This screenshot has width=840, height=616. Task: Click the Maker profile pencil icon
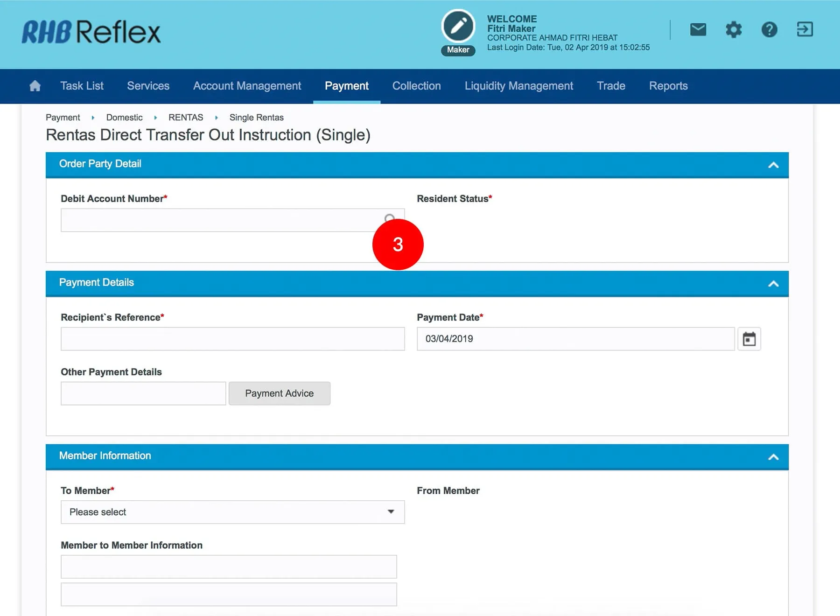pos(458,26)
